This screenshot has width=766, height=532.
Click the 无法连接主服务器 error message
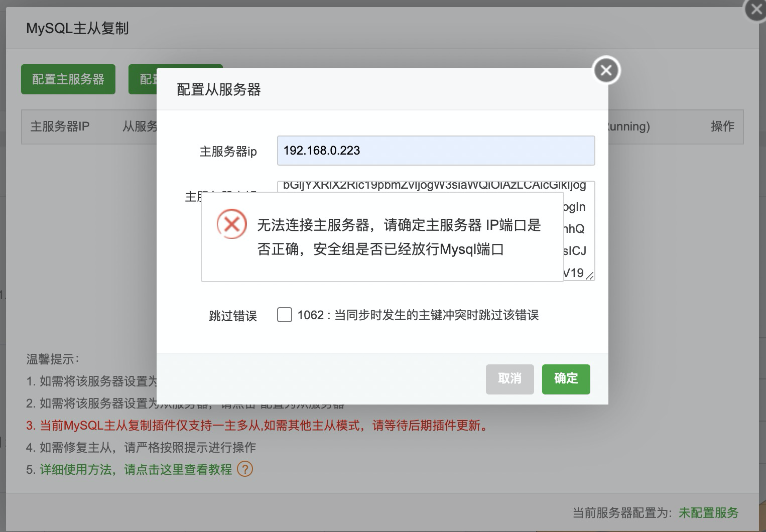coord(399,237)
